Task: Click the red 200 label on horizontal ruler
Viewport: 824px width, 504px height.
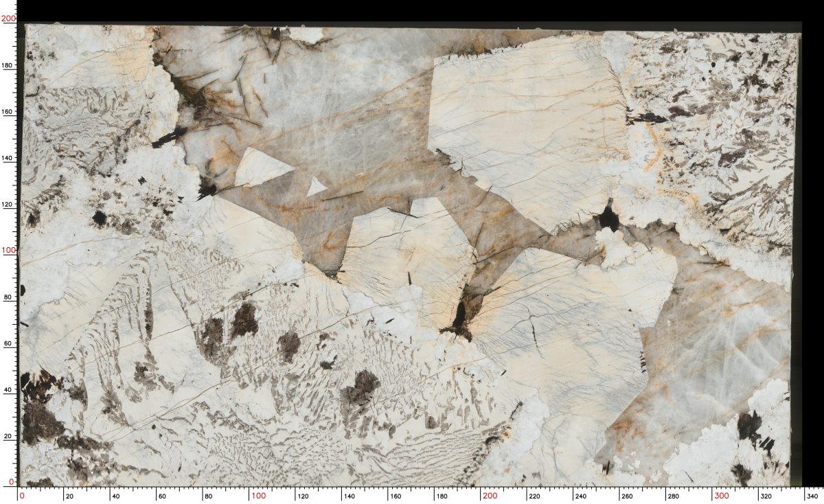Action: (490, 496)
